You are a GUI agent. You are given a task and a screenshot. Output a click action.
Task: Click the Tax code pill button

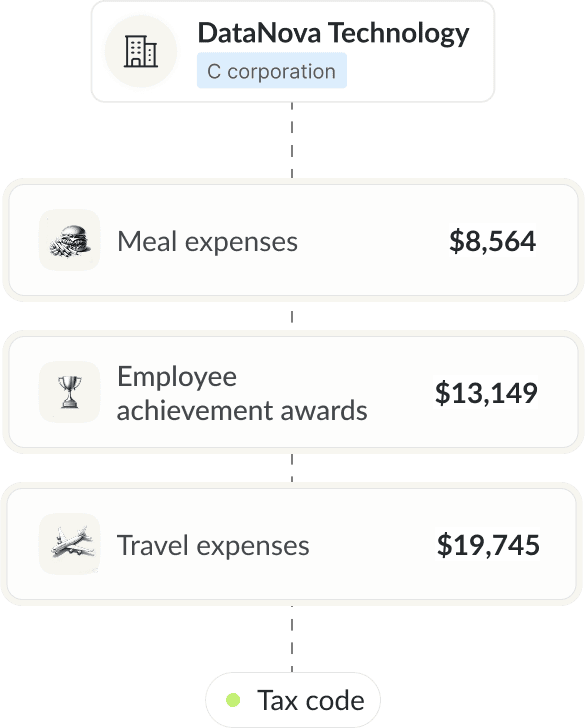click(x=292, y=700)
